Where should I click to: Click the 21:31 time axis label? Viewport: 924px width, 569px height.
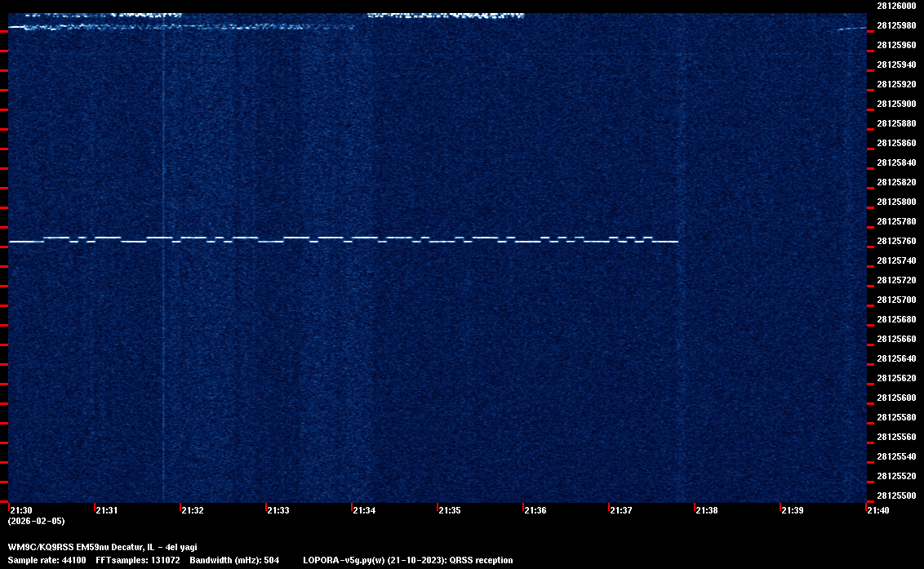[x=107, y=510]
